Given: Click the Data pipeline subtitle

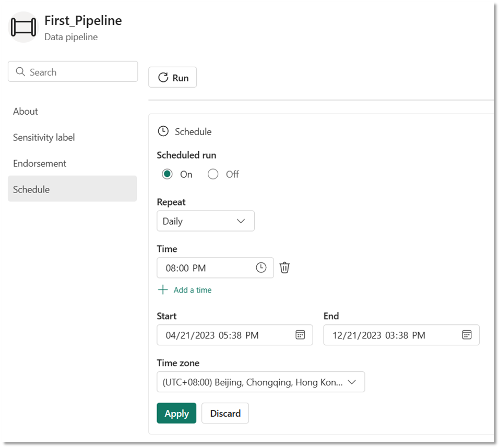Looking at the screenshot, I should click(x=71, y=37).
